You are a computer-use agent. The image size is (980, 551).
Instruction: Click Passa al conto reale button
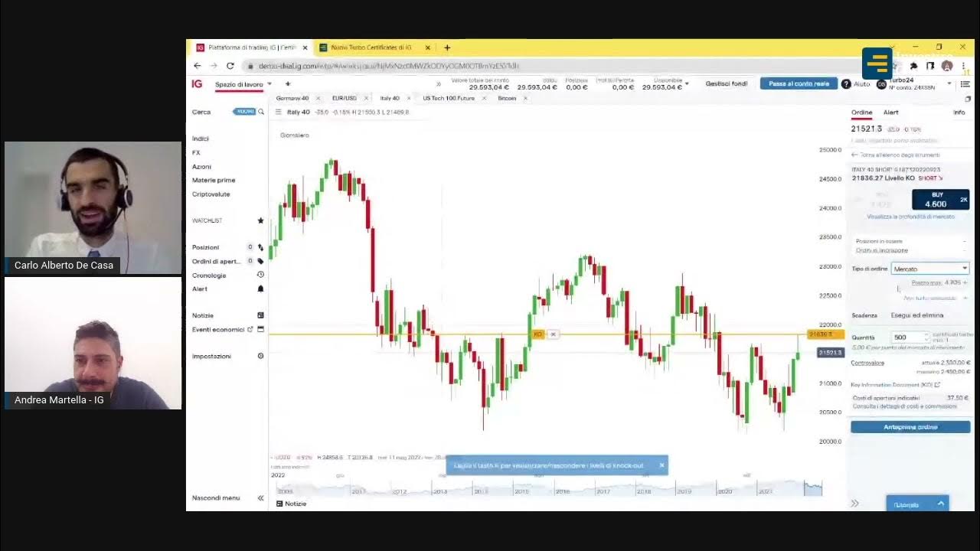point(799,83)
